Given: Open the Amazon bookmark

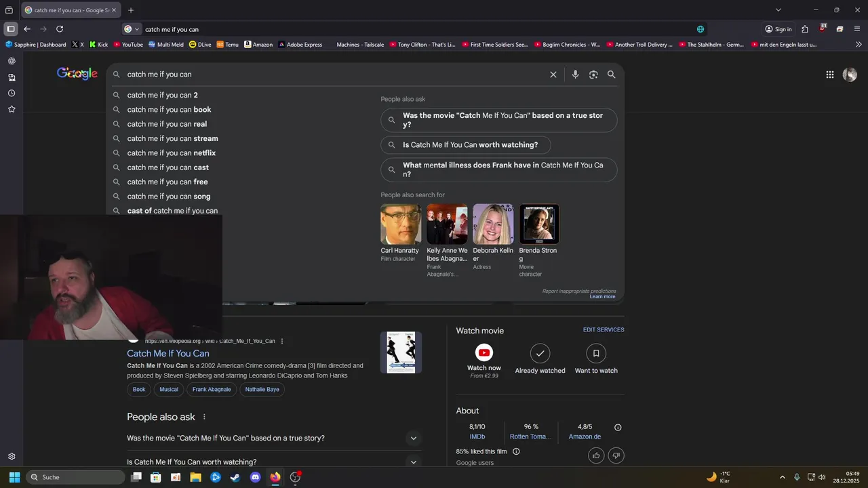Looking at the screenshot, I should 258,45.
